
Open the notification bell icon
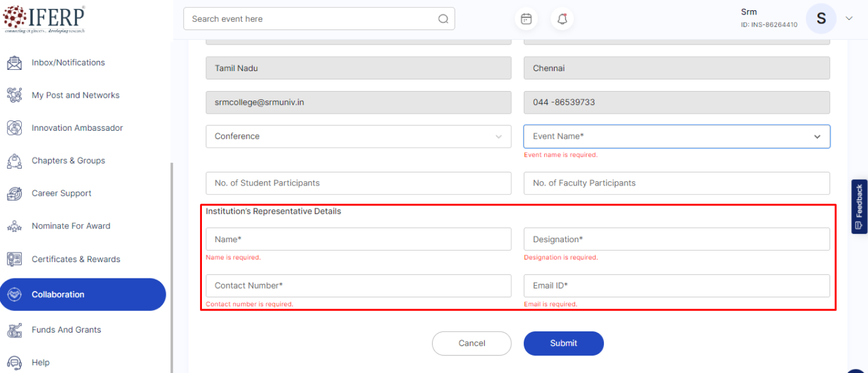coord(562,19)
